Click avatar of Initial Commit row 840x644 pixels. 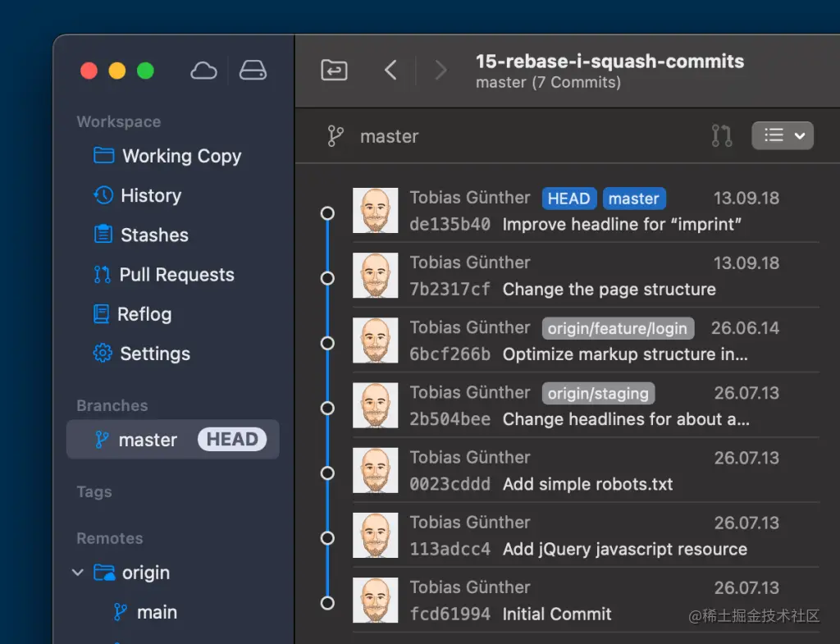point(375,600)
